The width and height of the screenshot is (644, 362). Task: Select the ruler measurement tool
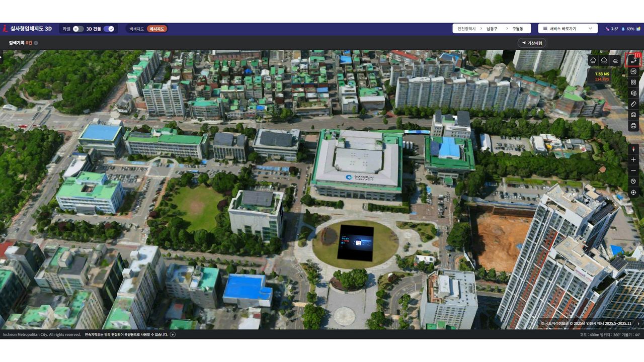pyautogui.click(x=633, y=104)
